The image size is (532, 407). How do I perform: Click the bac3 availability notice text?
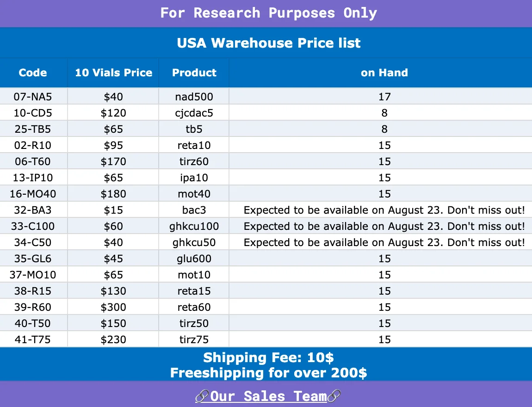click(x=384, y=210)
